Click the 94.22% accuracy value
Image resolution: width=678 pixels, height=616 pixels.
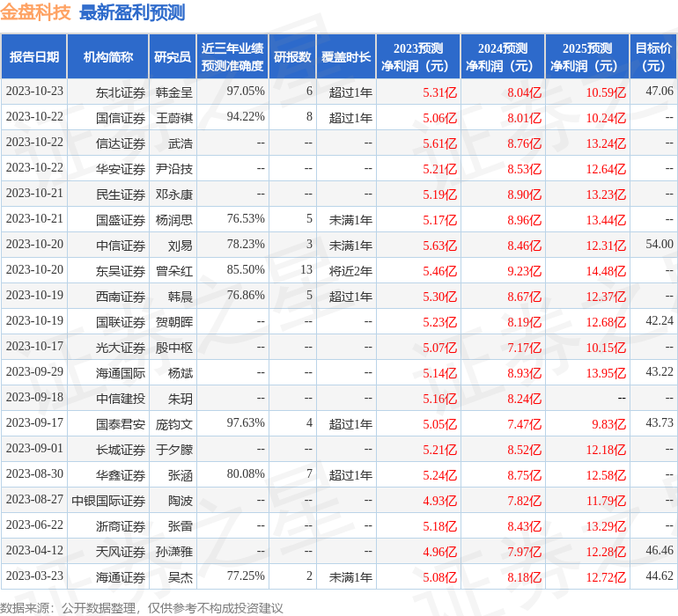coord(246,116)
